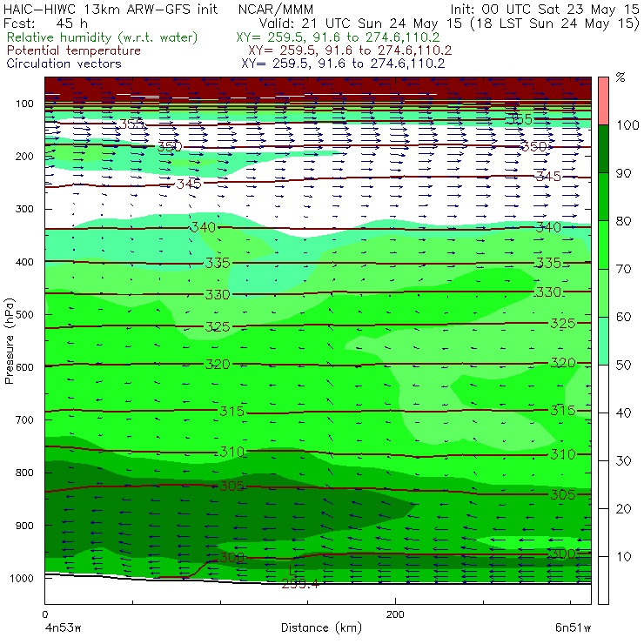Image resolution: width=644 pixels, height=644 pixels.
Task: Click the '600' pressure axis tick label
Action: 24,367
